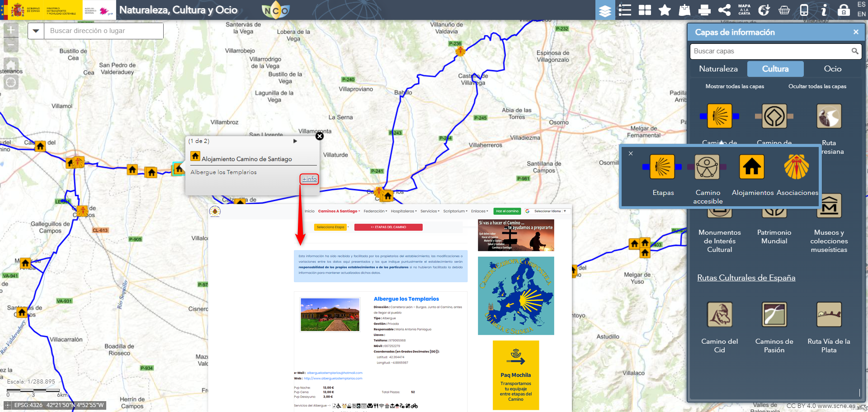Image resolution: width=868 pixels, height=412 pixels.
Task: Zoom in the map with plus button
Action: (x=11, y=30)
